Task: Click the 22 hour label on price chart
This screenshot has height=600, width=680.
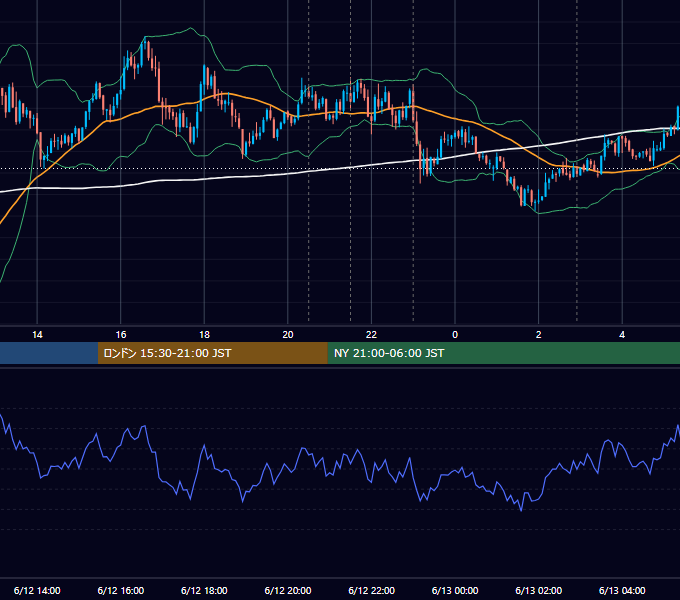Action: click(371, 335)
